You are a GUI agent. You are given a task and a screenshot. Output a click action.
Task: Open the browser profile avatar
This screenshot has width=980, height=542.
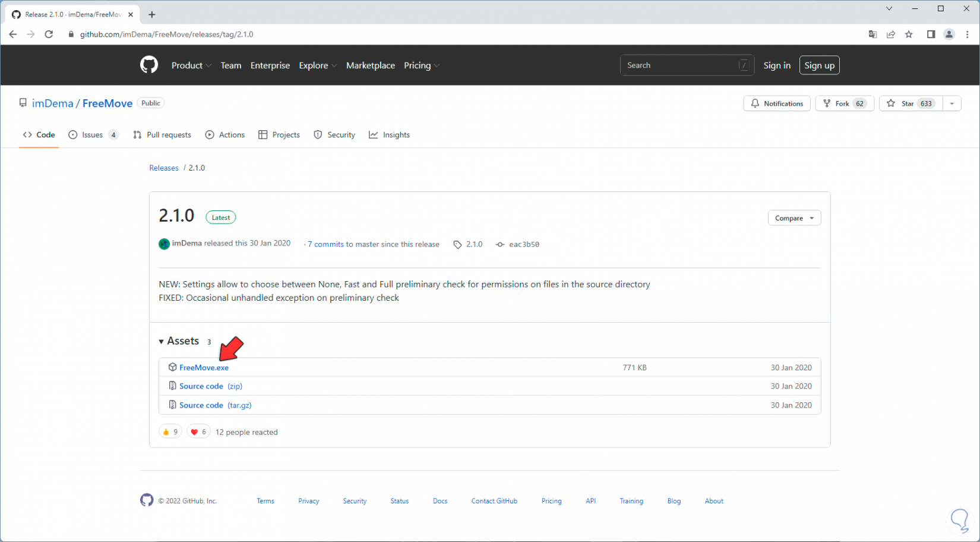949,34
